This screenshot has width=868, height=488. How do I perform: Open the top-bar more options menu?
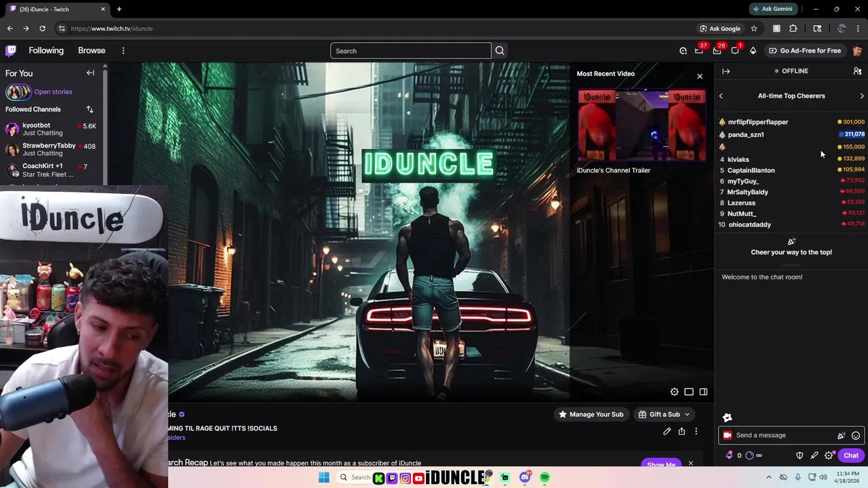[123, 51]
